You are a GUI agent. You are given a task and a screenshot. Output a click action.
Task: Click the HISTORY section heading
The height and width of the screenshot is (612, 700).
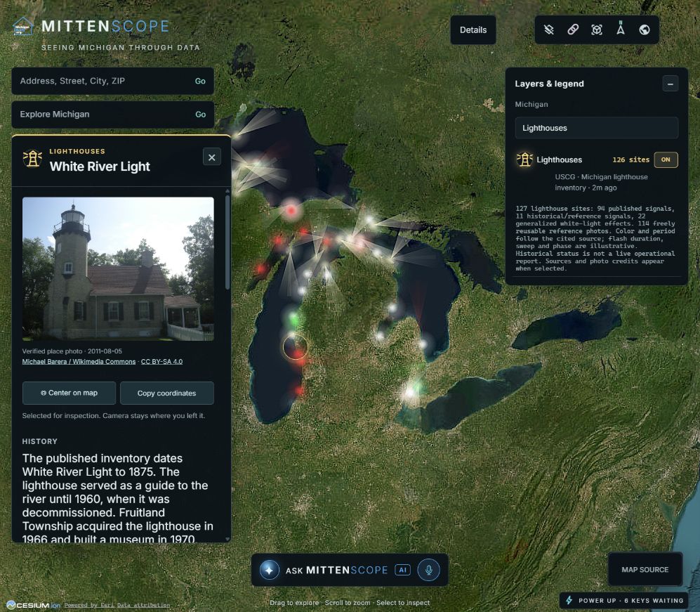pyautogui.click(x=40, y=441)
